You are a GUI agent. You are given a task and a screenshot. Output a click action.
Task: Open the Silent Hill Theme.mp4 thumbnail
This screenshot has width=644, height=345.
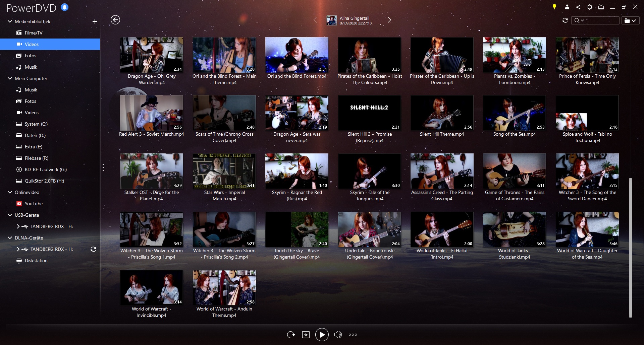pos(442,113)
